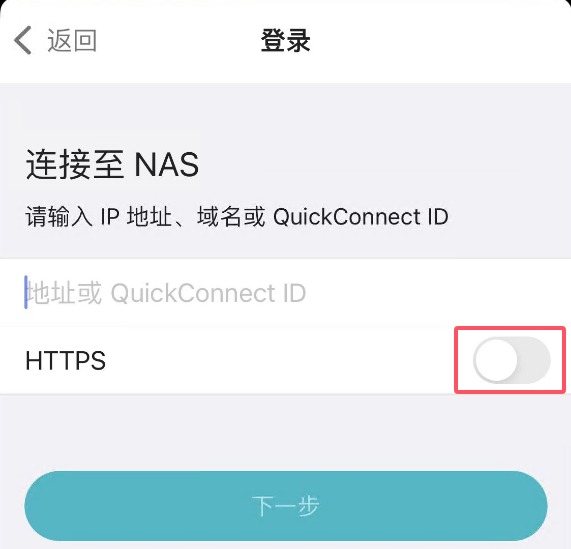Enable HTTPS via the highlighted switch
The image size is (571, 549).
coord(512,360)
